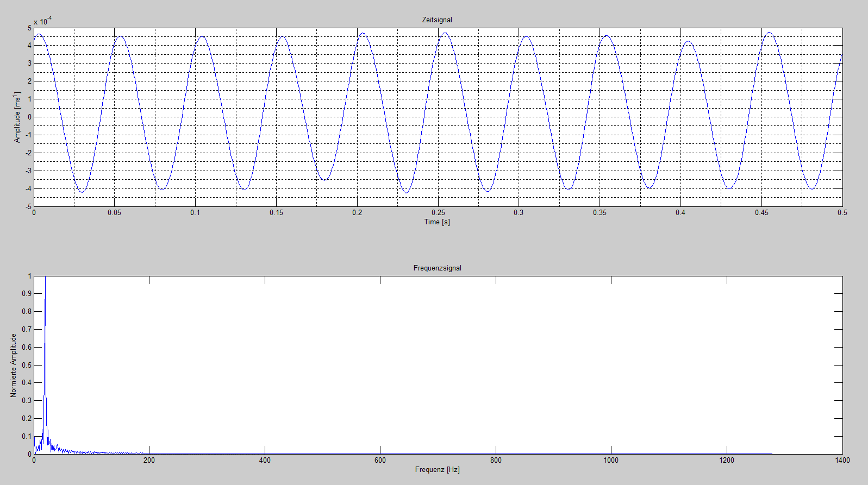Click the sine wave crest near 0.45 s
This screenshot has width=868, height=485.
[x=769, y=33]
